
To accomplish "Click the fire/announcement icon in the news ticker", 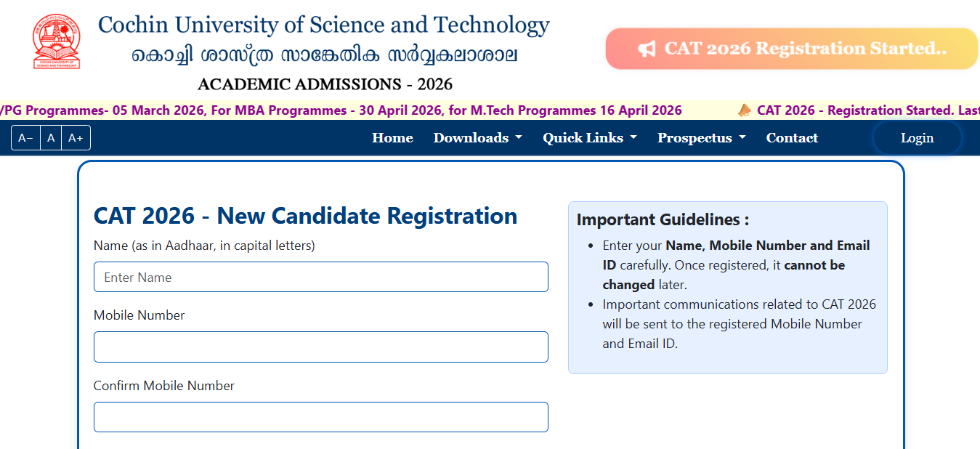I will pyautogui.click(x=745, y=110).
